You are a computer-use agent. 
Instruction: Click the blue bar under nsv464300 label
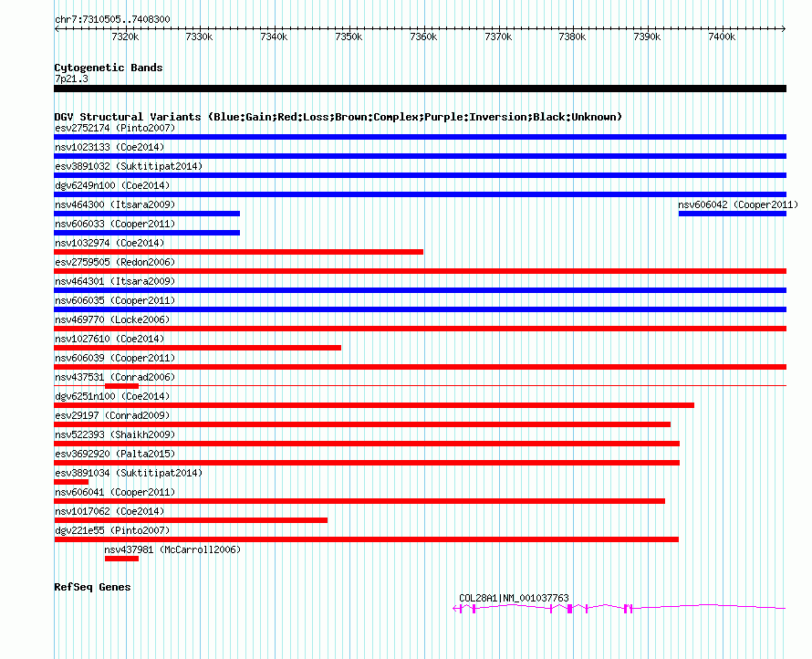147,214
